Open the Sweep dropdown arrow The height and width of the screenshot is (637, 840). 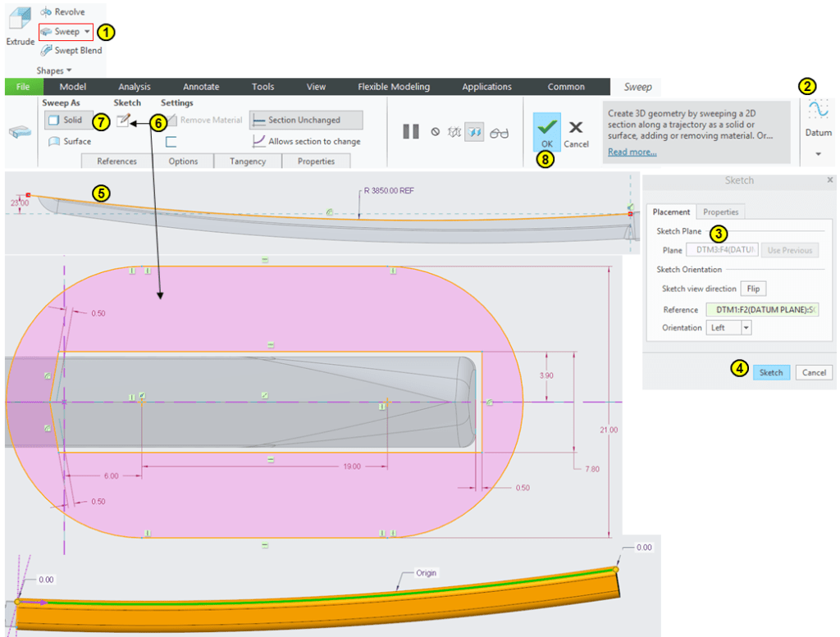click(x=88, y=32)
